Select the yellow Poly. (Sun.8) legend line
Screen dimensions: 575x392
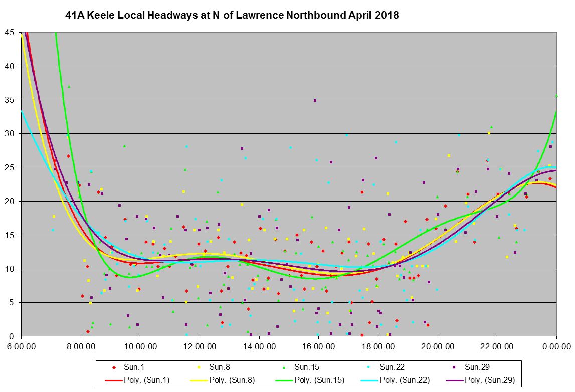(200, 380)
